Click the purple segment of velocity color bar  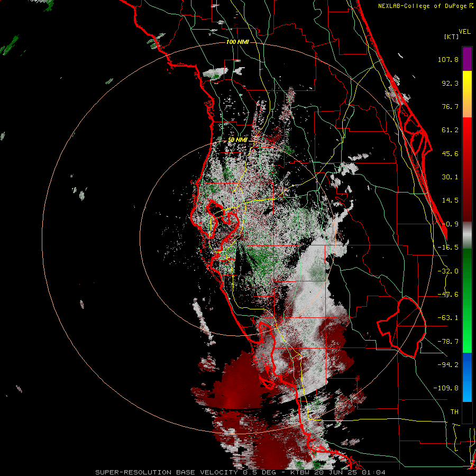coord(467,59)
